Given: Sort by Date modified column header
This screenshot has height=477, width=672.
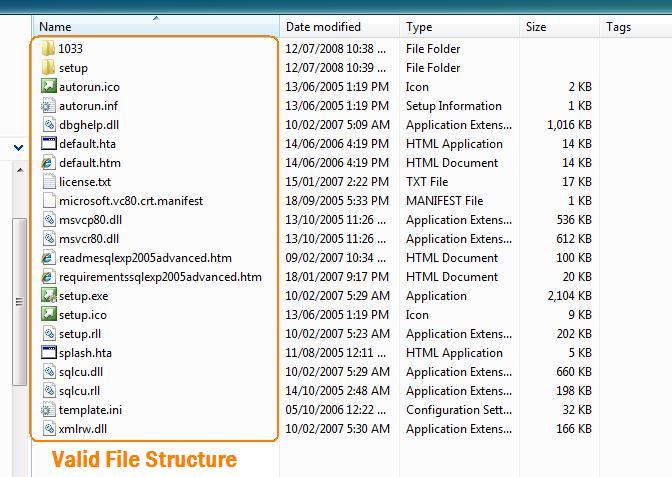Looking at the screenshot, I should [339, 27].
